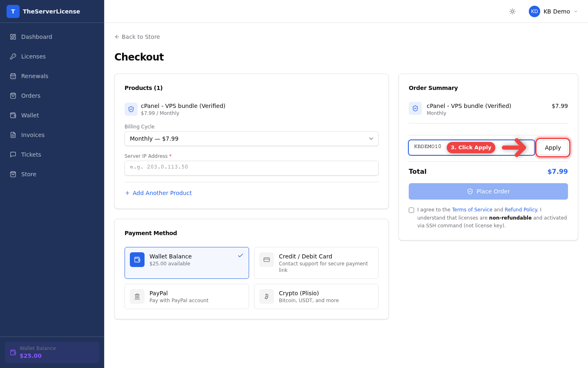
Task: Click the Wallet icon in sidebar menu
Action: (x=13, y=115)
